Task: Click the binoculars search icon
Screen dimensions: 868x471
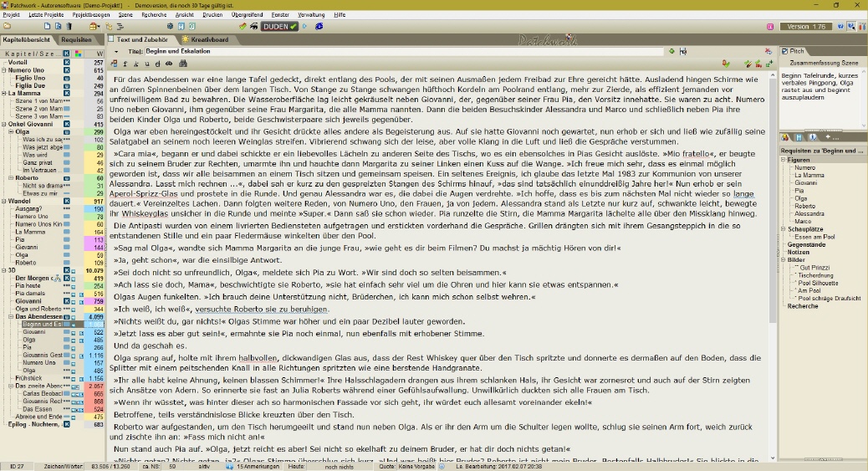Action: coord(183,64)
